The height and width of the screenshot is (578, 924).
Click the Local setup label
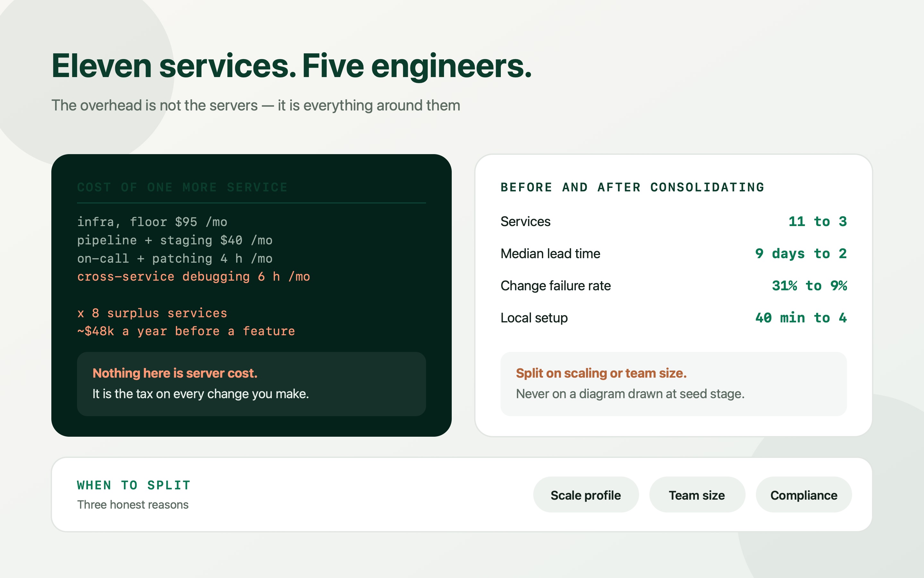point(534,318)
